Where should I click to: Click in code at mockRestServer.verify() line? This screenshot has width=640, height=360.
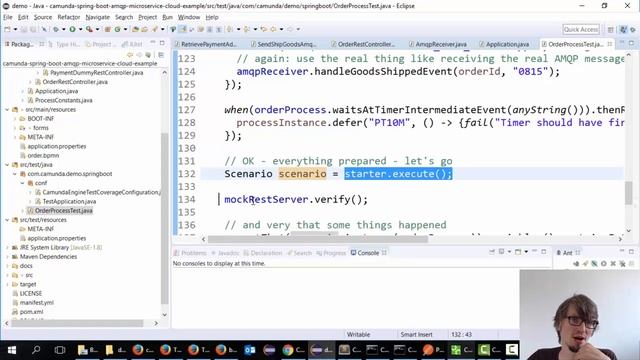coord(296,200)
